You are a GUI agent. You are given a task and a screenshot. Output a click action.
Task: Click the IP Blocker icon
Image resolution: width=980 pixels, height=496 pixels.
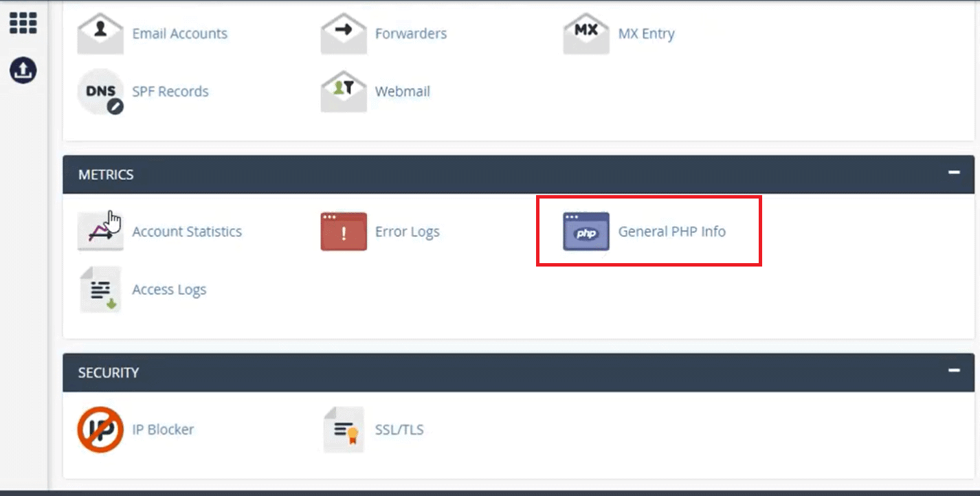100,429
